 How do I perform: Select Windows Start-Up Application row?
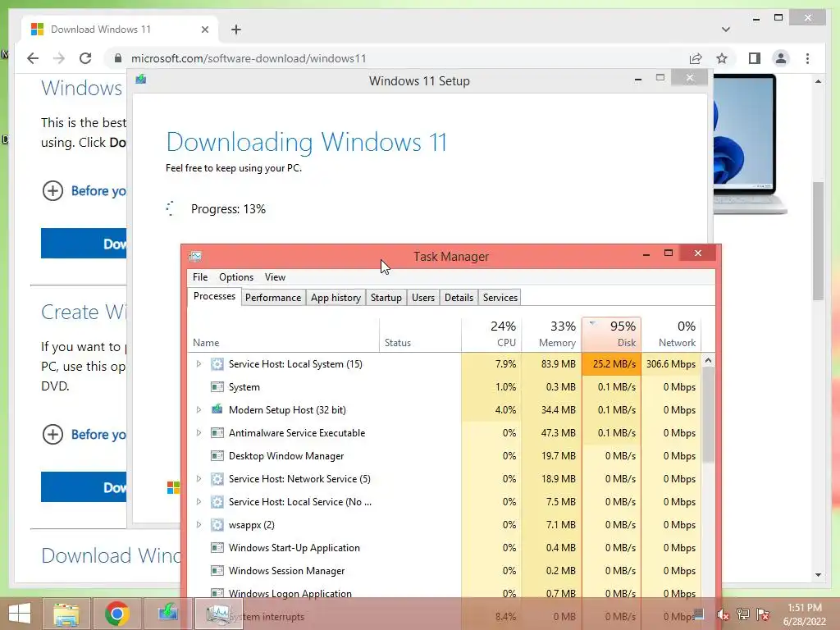[x=444, y=548]
